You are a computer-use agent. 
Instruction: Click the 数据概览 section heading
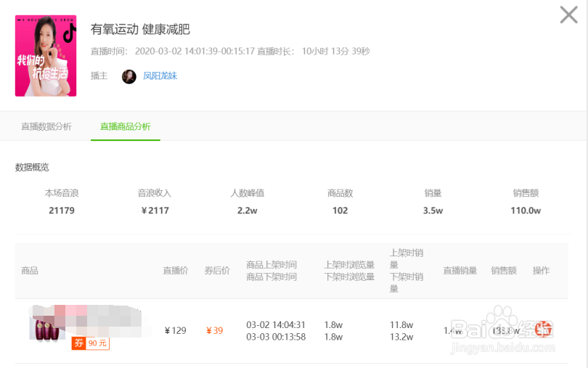point(32,168)
